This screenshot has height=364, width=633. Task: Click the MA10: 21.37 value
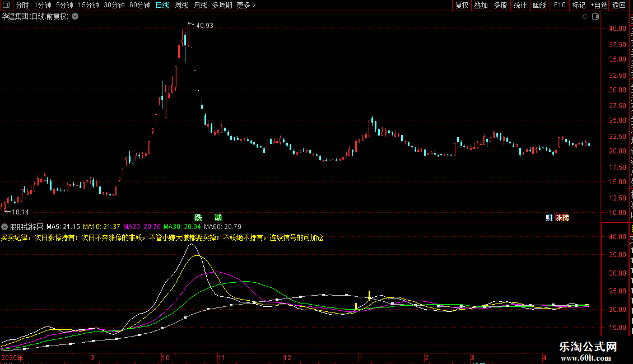[101, 227]
